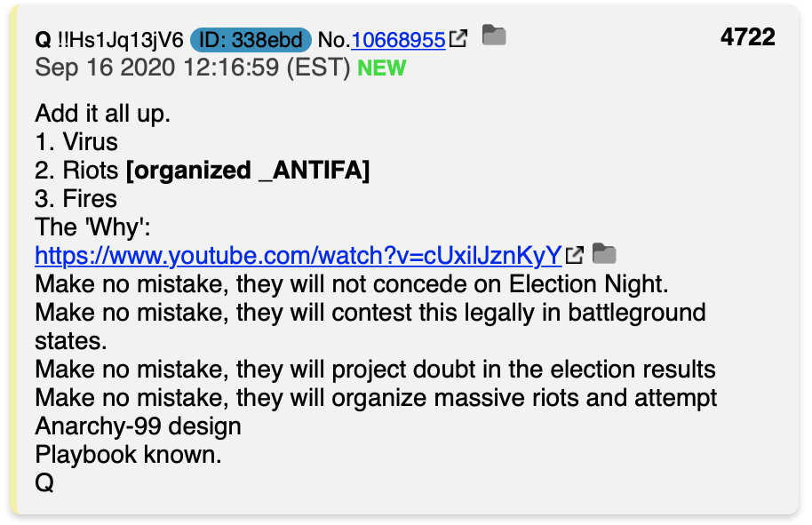
Task: Click the folder icon next to post number
Action: [494, 36]
